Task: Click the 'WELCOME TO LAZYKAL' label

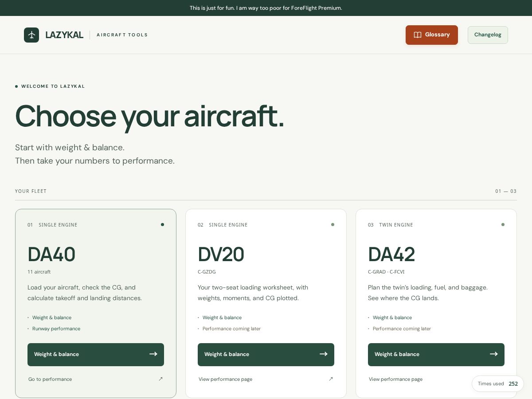Action: pos(53,86)
